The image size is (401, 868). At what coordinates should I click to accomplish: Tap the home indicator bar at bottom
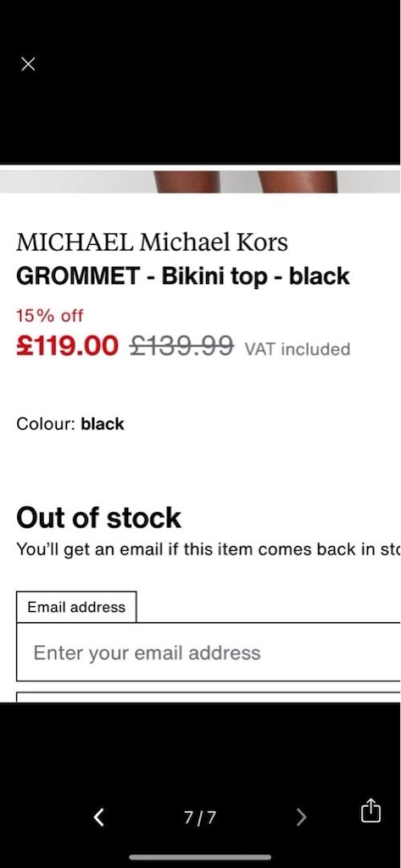(200, 858)
